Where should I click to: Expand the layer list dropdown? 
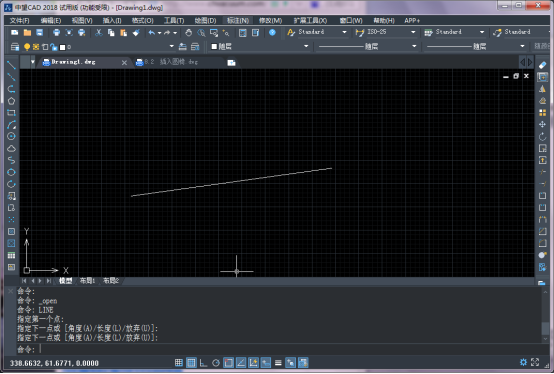click(172, 46)
